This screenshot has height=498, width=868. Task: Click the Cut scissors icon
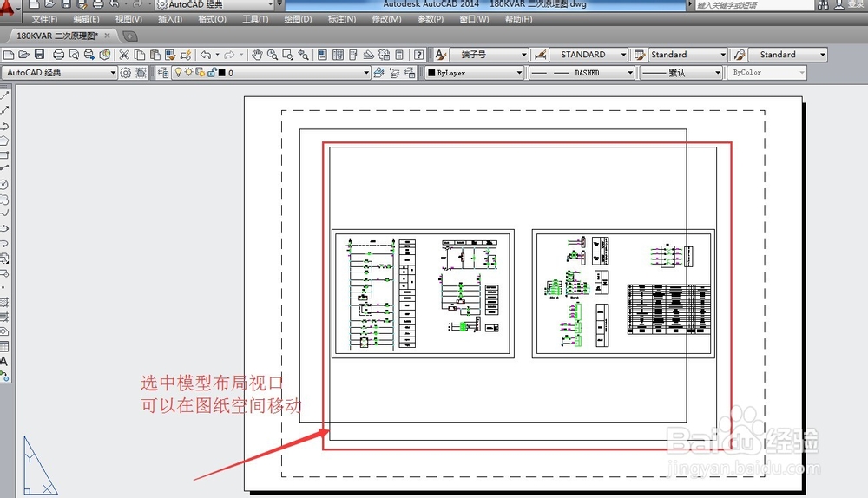[x=124, y=55]
